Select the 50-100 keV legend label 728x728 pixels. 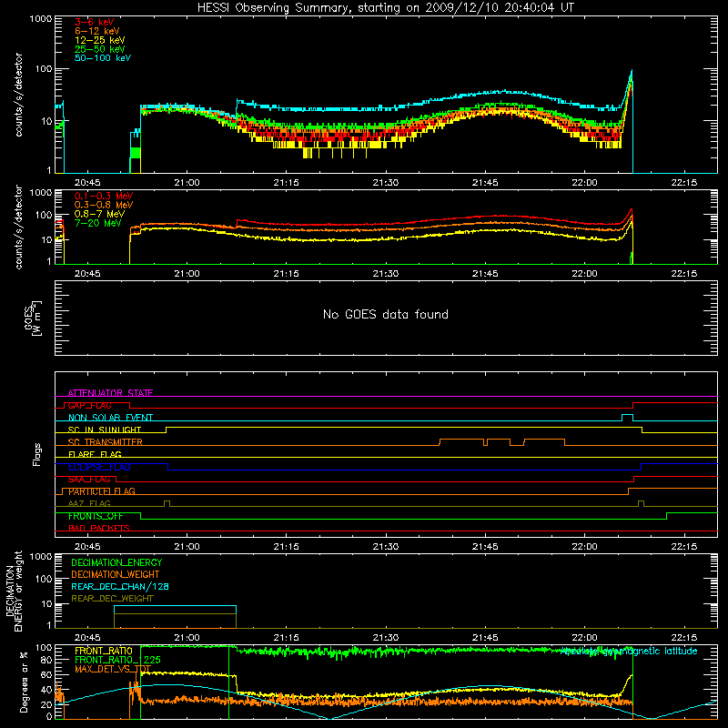coord(102,58)
